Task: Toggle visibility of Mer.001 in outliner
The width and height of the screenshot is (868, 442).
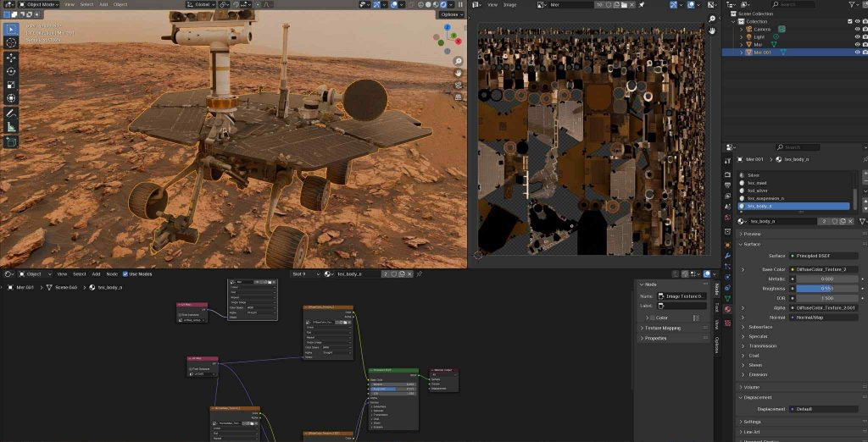Action: point(857,52)
